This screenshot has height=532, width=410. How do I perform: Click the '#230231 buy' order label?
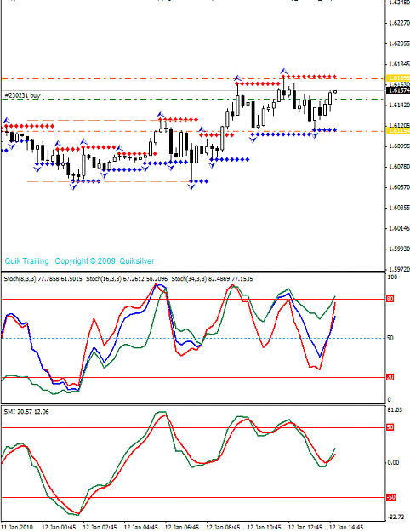[22, 95]
